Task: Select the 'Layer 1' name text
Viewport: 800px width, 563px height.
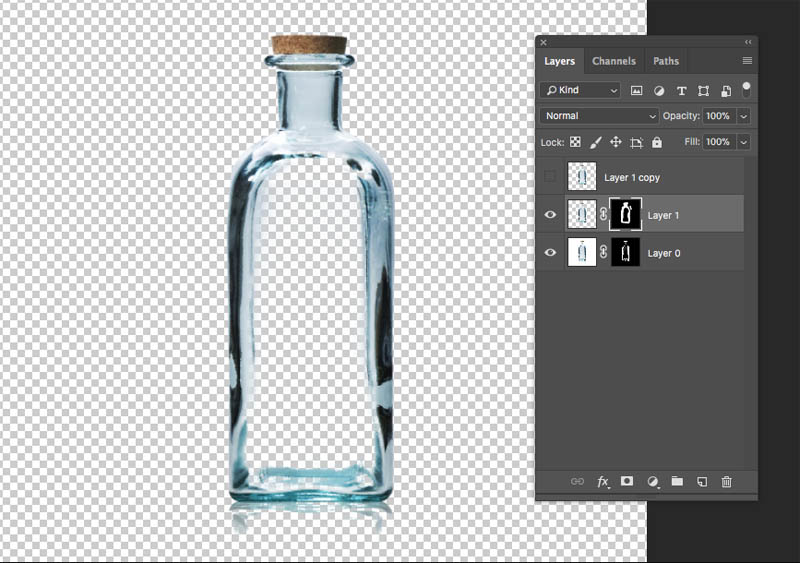Action: point(663,215)
